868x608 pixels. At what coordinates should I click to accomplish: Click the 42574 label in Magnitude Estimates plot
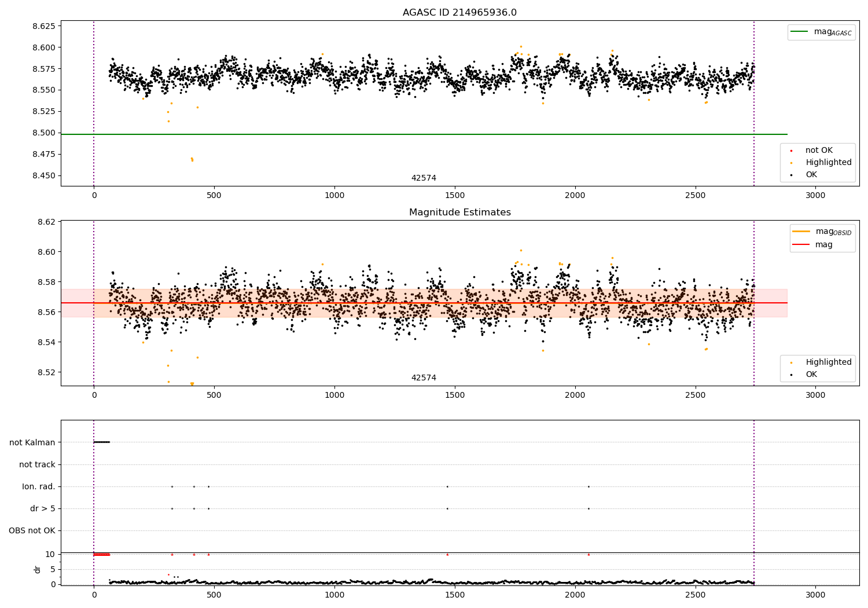point(424,378)
